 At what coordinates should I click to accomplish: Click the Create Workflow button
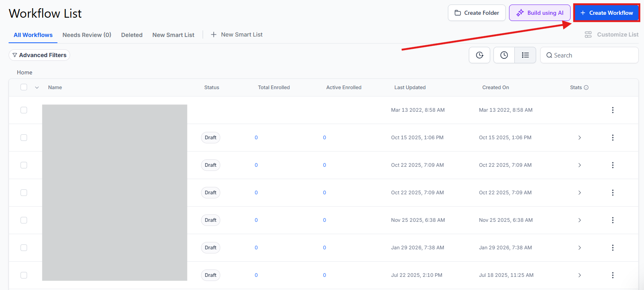[606, 13]
